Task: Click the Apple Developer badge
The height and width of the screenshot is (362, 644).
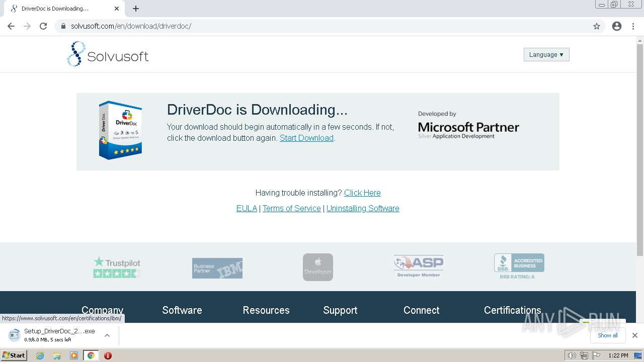Action: (x=318, y=267)
